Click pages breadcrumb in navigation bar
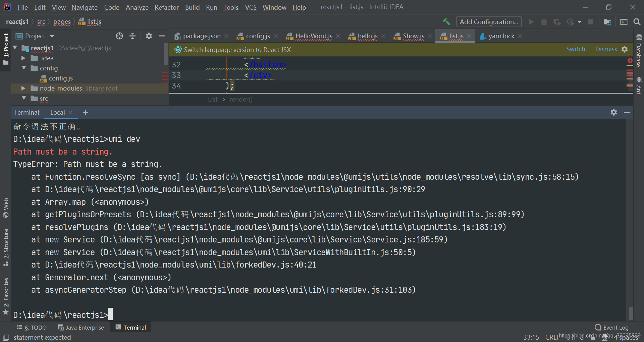This screenshot has height=342, width=644. click(x=62, y=22)
